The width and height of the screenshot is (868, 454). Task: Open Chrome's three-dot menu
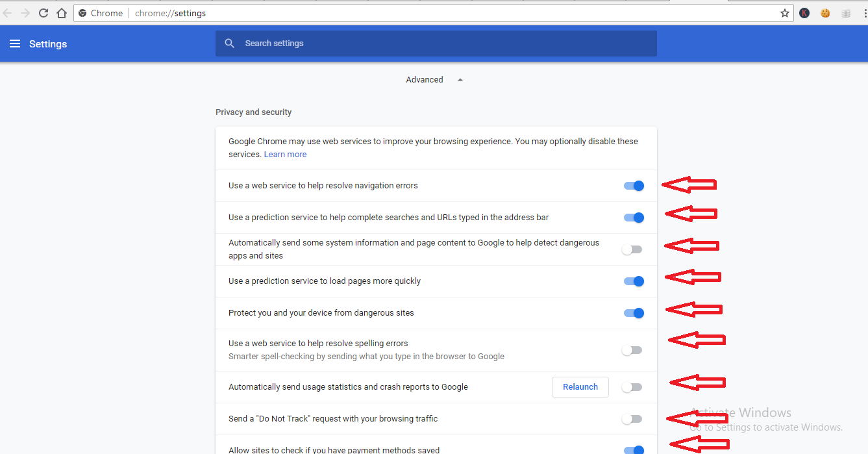pyautogui.click(x=864, y=13)
